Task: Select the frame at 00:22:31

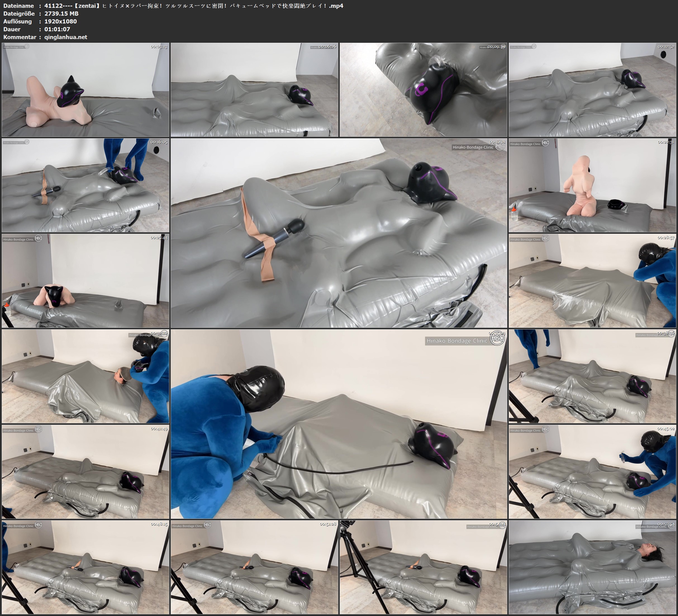Action: (x=592, y=185)
